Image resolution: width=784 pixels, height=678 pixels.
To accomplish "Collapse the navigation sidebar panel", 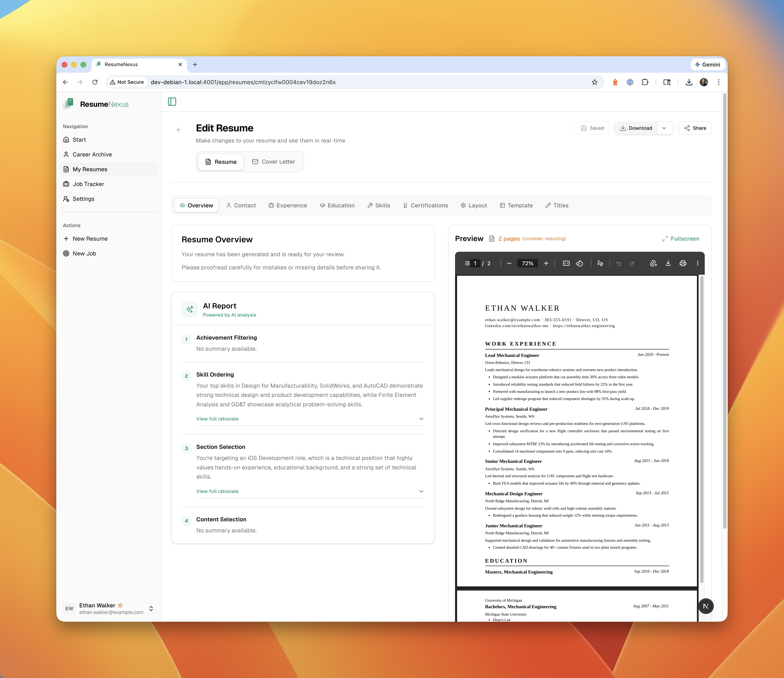I will (x=172, y=101).
